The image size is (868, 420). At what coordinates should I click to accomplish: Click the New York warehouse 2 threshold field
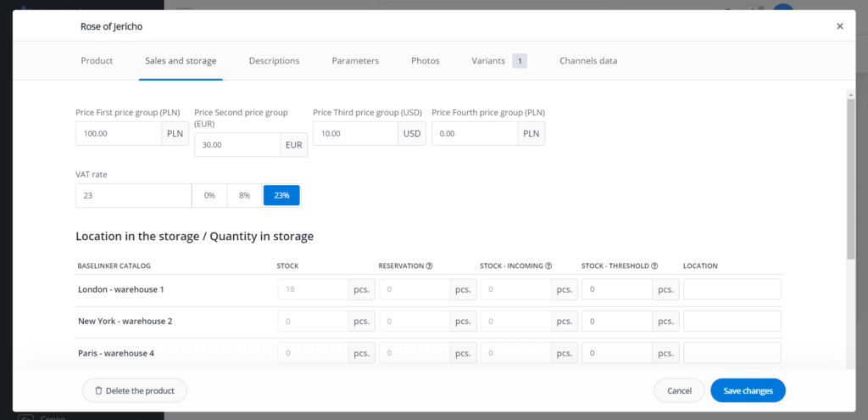click(x=617, y=322)
